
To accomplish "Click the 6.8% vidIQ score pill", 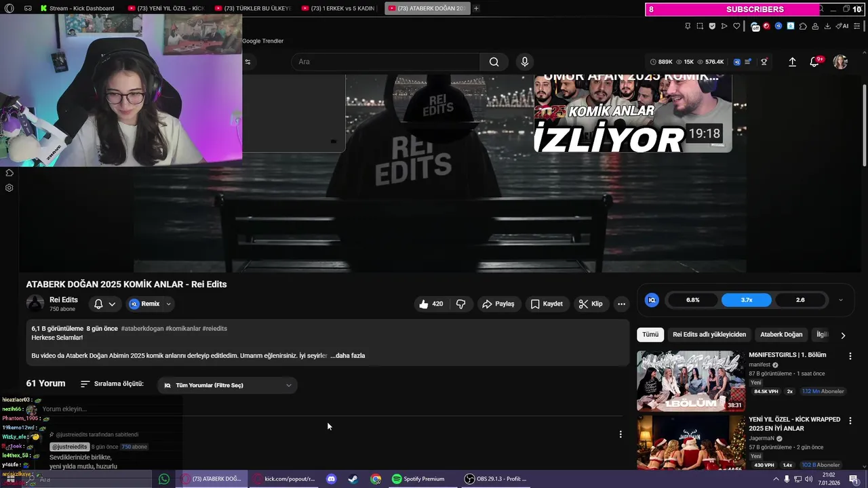I will [693, 300].
